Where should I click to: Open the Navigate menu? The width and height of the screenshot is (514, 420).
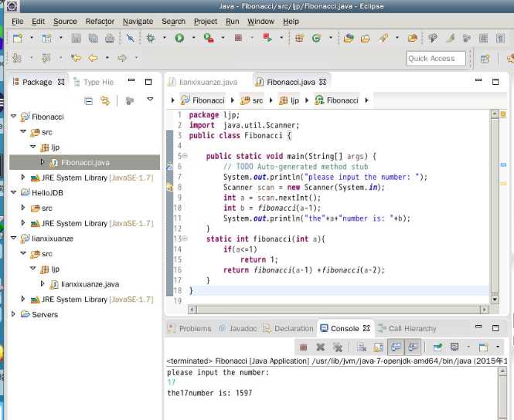138,22
